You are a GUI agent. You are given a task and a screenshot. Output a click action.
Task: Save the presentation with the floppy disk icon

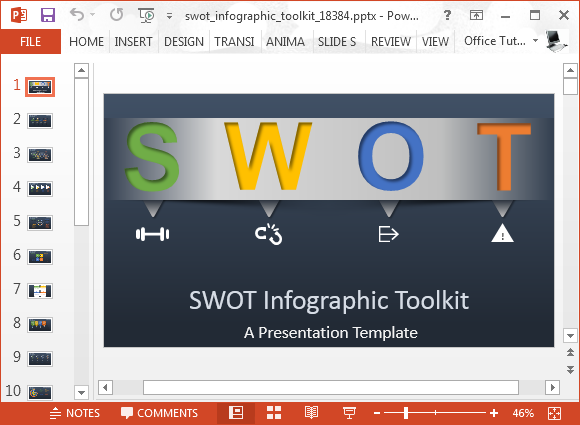pos(48,15)
